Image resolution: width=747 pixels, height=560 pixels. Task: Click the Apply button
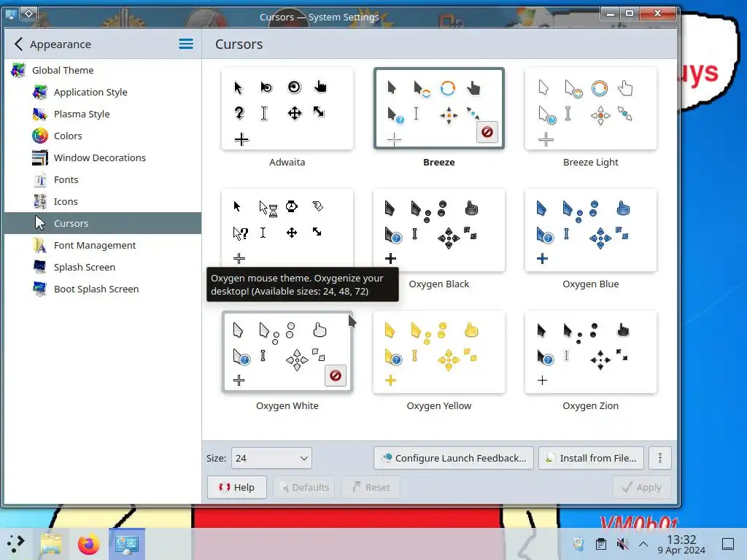(642, 487)
